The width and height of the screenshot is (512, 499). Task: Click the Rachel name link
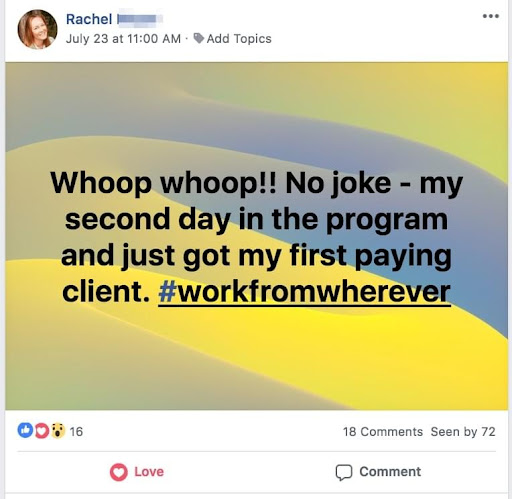pyautogui.click(x=89, y=19)
